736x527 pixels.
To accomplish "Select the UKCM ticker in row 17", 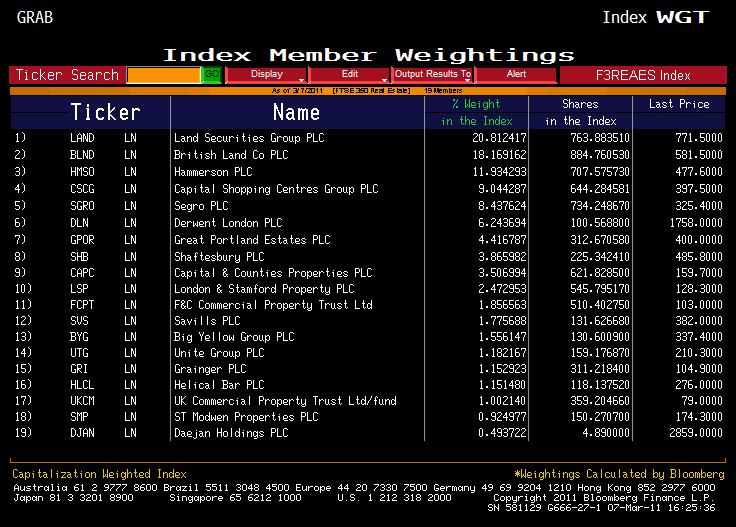I will tap(82, 401).
